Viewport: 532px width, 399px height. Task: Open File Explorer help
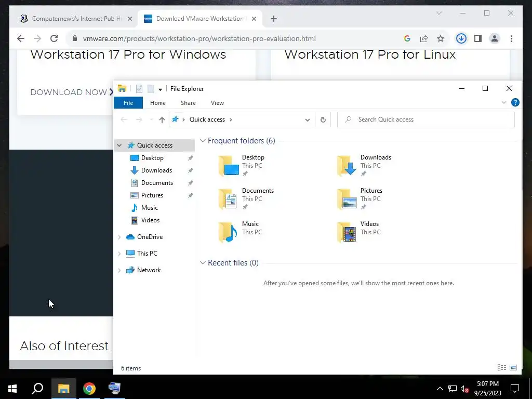[515, 102]
